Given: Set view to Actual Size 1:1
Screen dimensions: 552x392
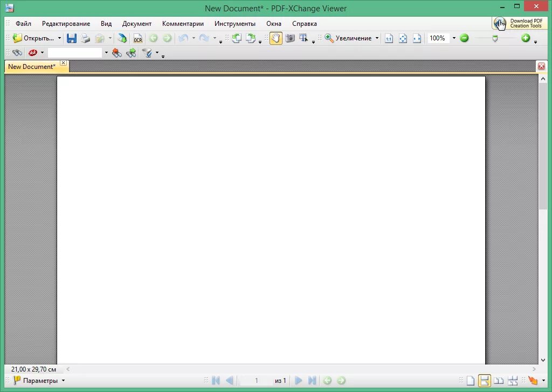Looking at the screenshot, I should tap(389, 38).
